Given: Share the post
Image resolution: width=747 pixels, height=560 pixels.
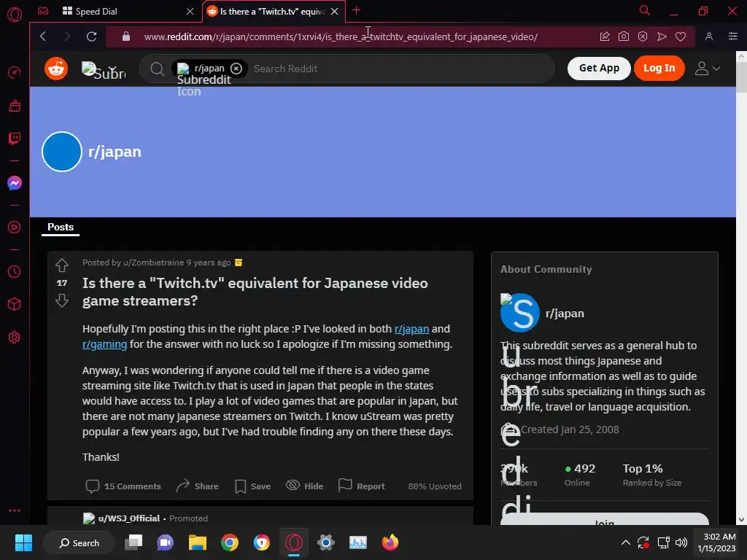Looking at the screenshot, I should click(197, 486).
